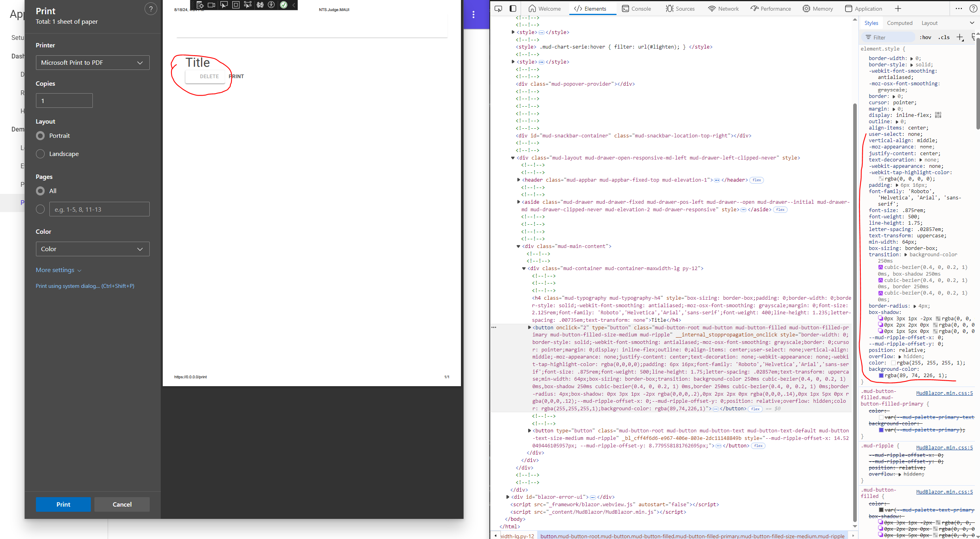Screen dimensions: 980x539
Task: Click purple background-color swatch rgba(89,74,226)
Action: (881, 376)
